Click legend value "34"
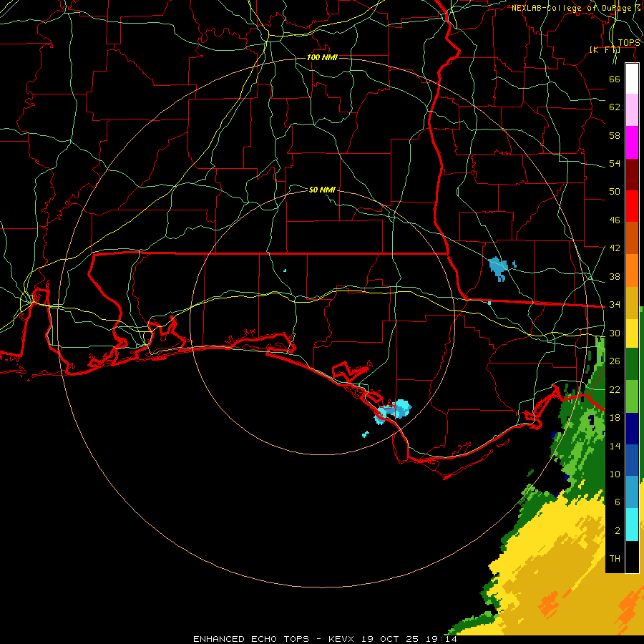The width and height of the screenshot is (644, 644). tap(615, 305)
